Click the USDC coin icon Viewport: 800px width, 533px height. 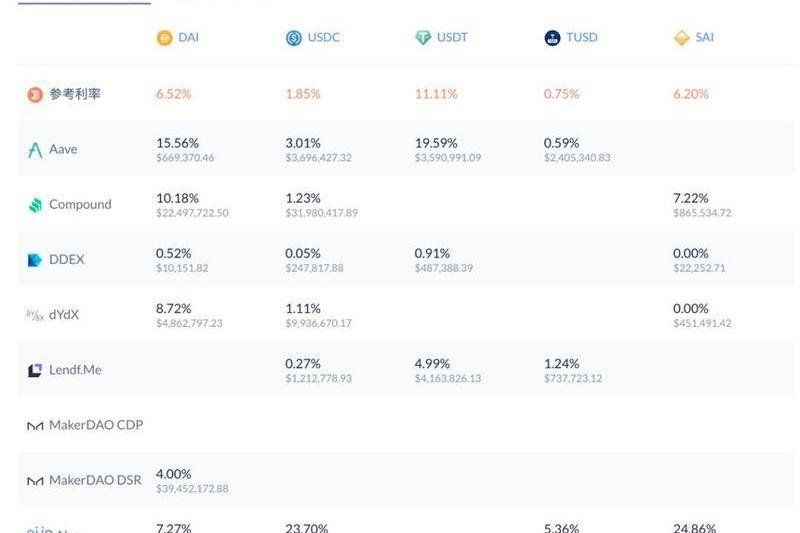tap(293, 38)
